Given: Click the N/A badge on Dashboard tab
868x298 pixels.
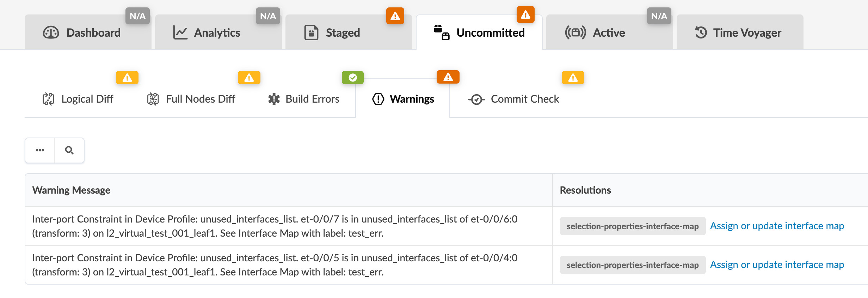Looking at the screenshot, I should (x=137, y=16).
